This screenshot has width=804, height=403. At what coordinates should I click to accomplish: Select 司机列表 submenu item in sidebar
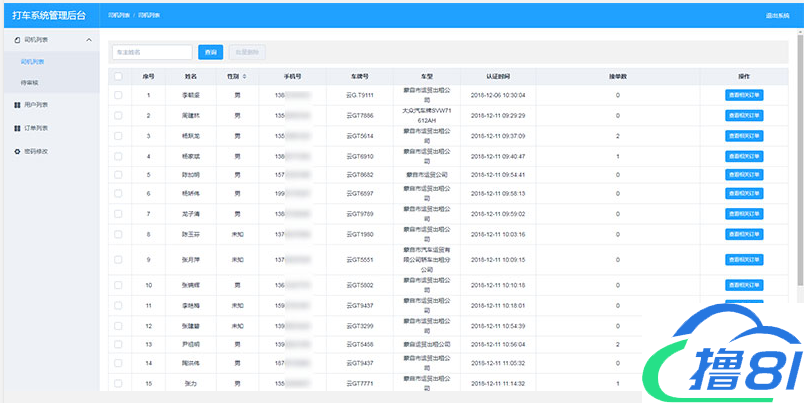point(32,62)
